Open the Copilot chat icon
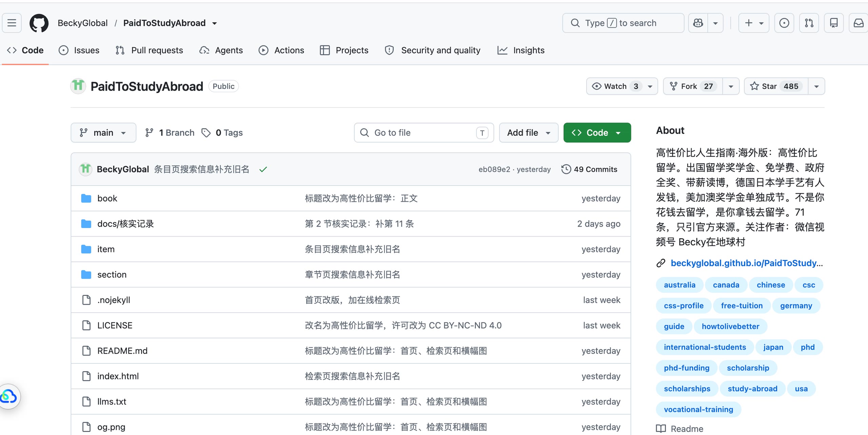 (x=698, y=23)
